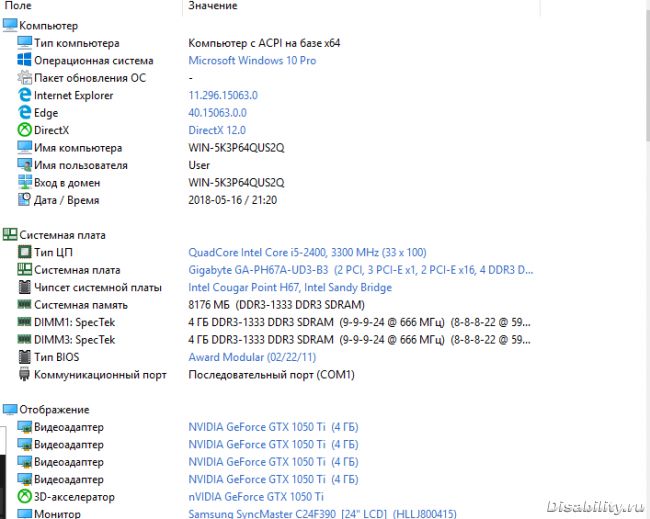Select the Имя пользователя field label
Viewport: 650px width, 519px height.
81,165
